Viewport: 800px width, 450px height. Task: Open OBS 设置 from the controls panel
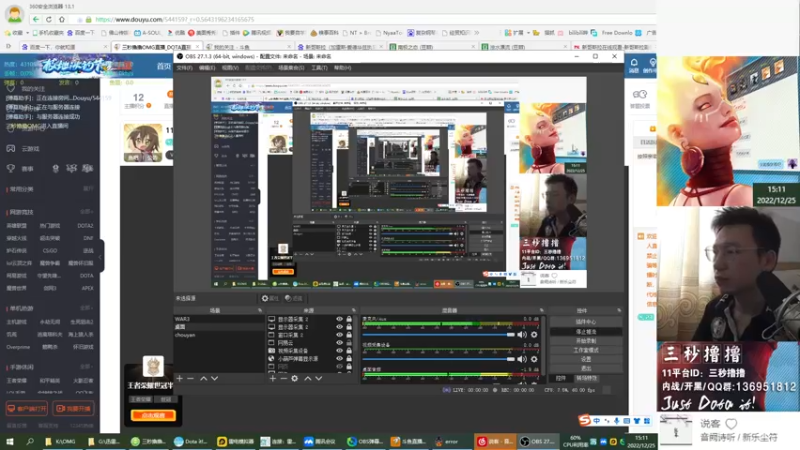(586, 359)
